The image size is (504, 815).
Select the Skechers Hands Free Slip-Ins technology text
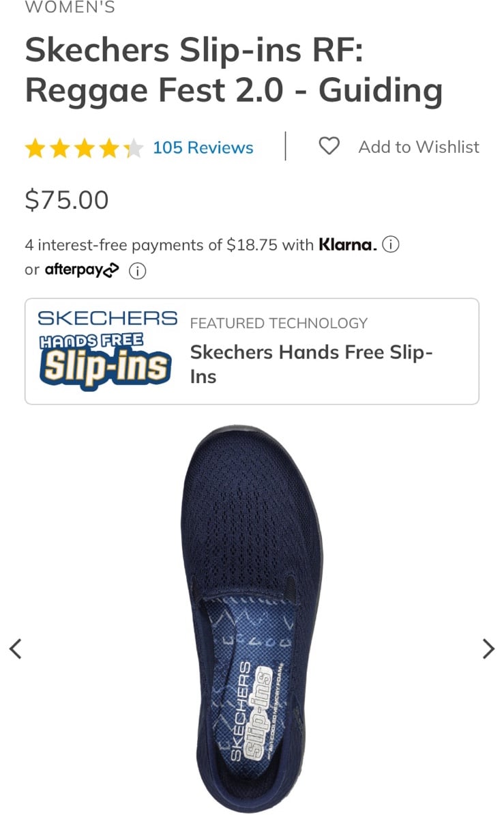pyautogui.click(x=311, y=364)
